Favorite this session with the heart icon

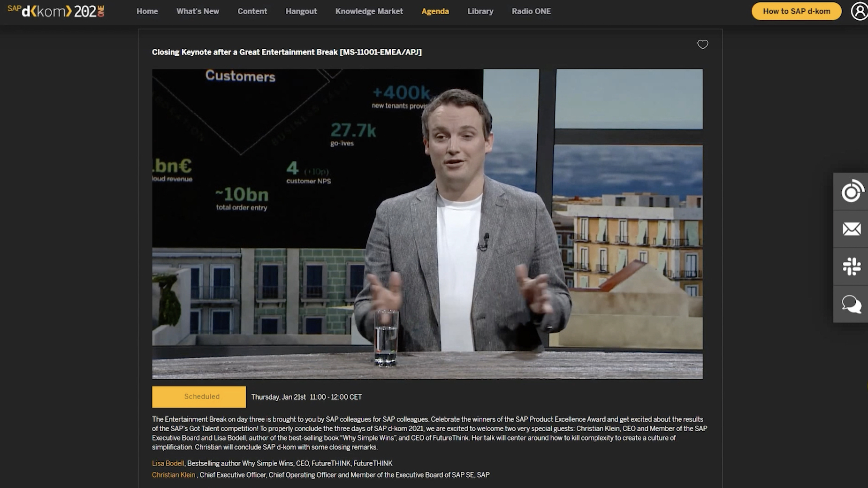tap(702, 45)
